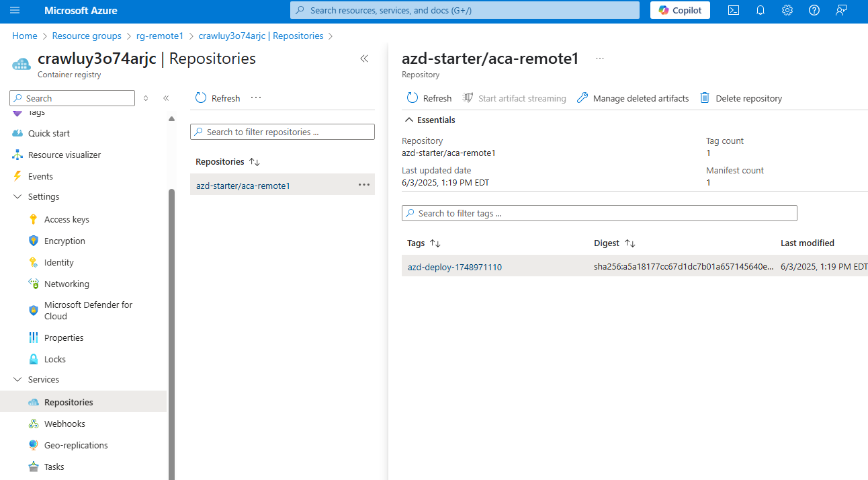Open the notifications bell

pyautogui.click(x=761, y=10)
